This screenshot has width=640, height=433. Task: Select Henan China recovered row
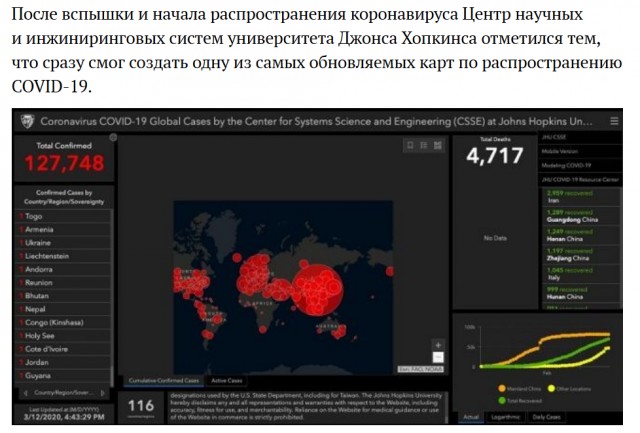pyautogui.click(x=581, y=235)
